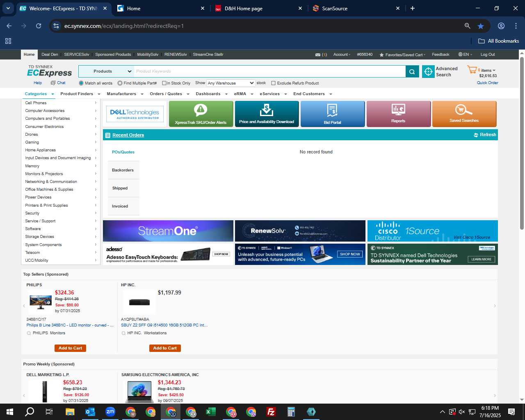The image size is (525, 420).
Task: Open the Cisco 1Source banner
Action: tap(432, 231)
